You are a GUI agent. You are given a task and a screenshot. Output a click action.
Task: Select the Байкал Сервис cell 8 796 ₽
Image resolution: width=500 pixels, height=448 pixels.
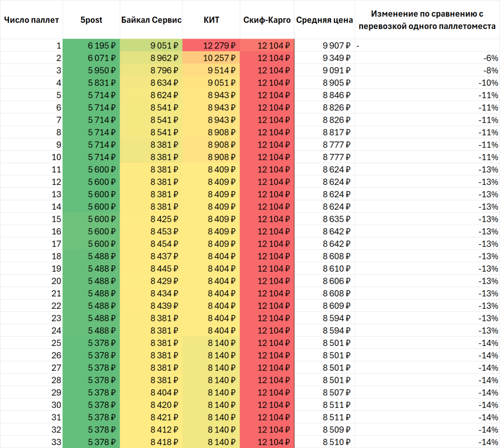click(x=151, y=70)
